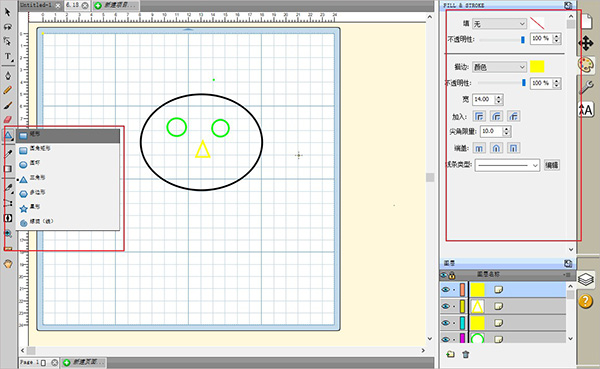600x369 pixels.
Task: Toggle visibility of the third layer
Action: [x=445, y=323]
